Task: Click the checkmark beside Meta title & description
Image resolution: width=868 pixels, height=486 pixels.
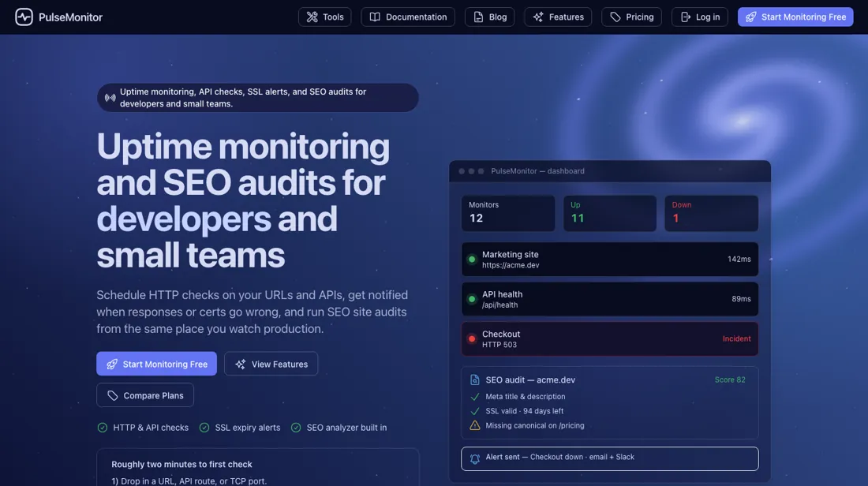Action: [x=474, y=397]
